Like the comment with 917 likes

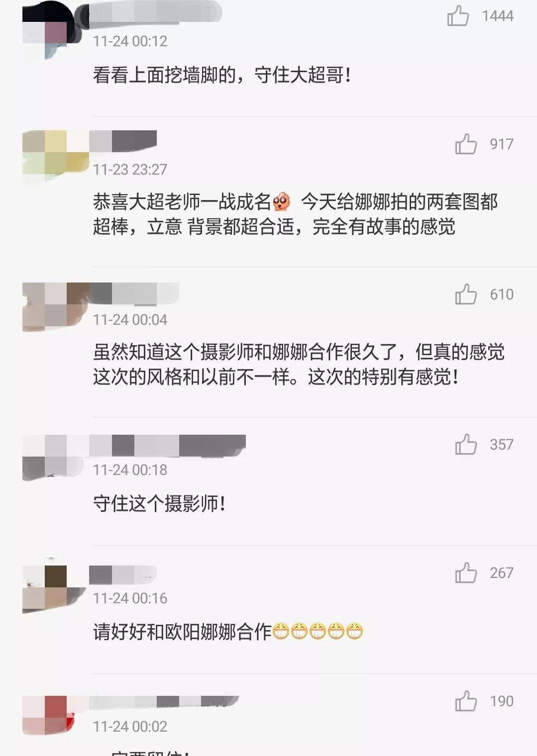click(466, 144)
